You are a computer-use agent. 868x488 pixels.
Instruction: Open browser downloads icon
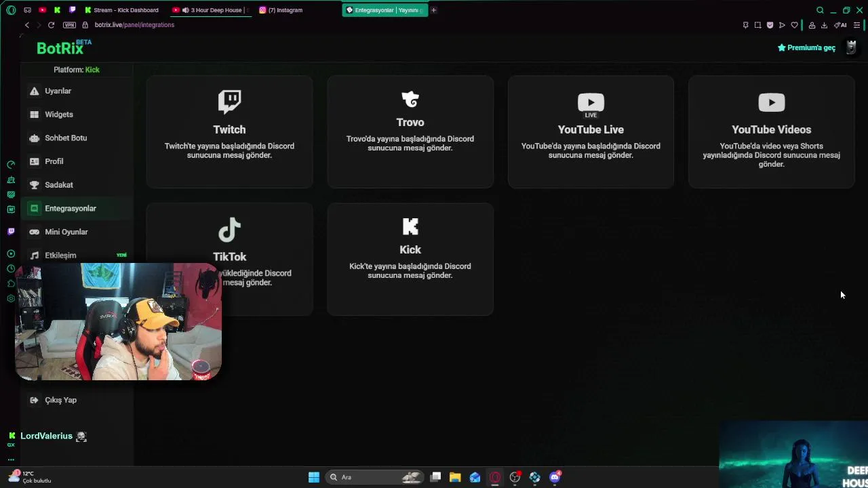click(x=824, y=25)
